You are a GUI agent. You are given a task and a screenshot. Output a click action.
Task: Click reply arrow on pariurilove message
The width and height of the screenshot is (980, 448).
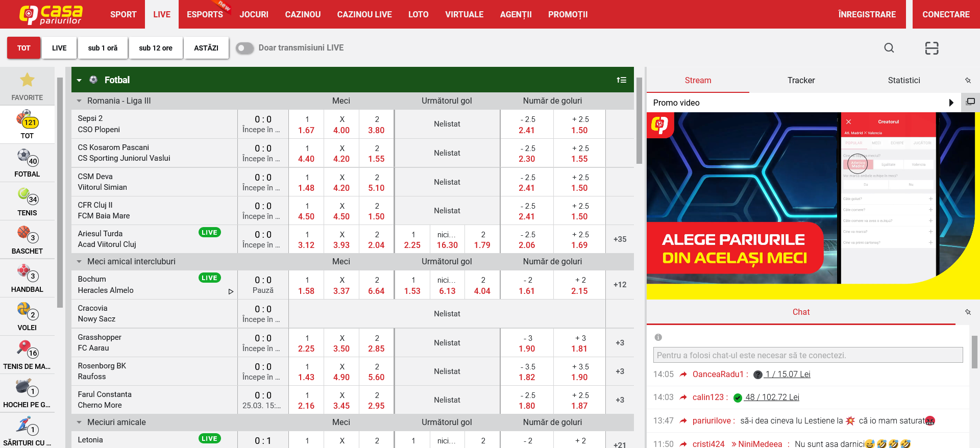pos(683,421)
